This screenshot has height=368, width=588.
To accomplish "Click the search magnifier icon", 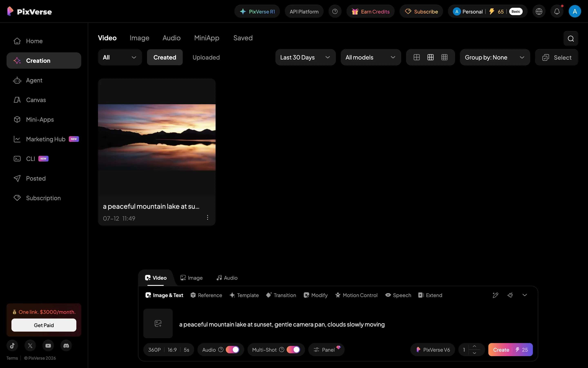I will point(571,38).
